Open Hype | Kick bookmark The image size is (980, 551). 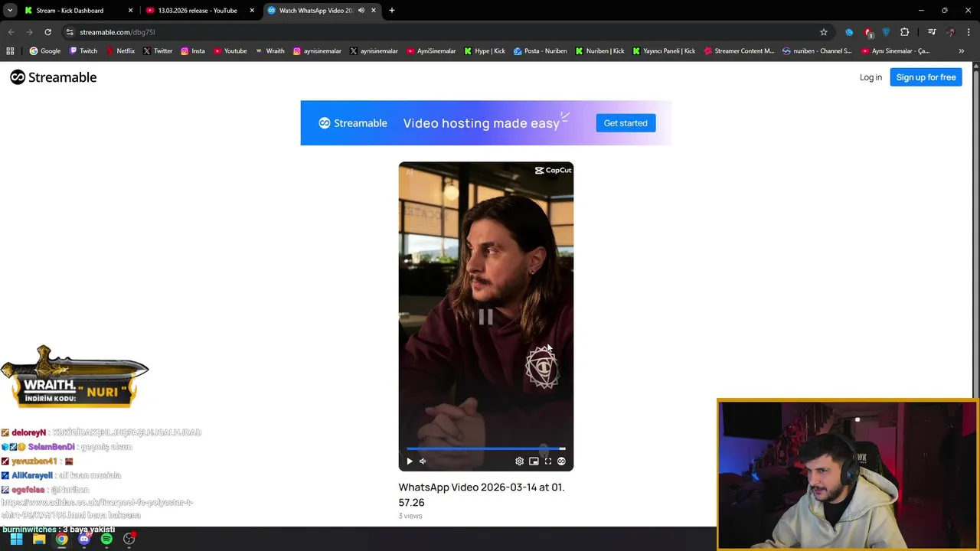485,51
